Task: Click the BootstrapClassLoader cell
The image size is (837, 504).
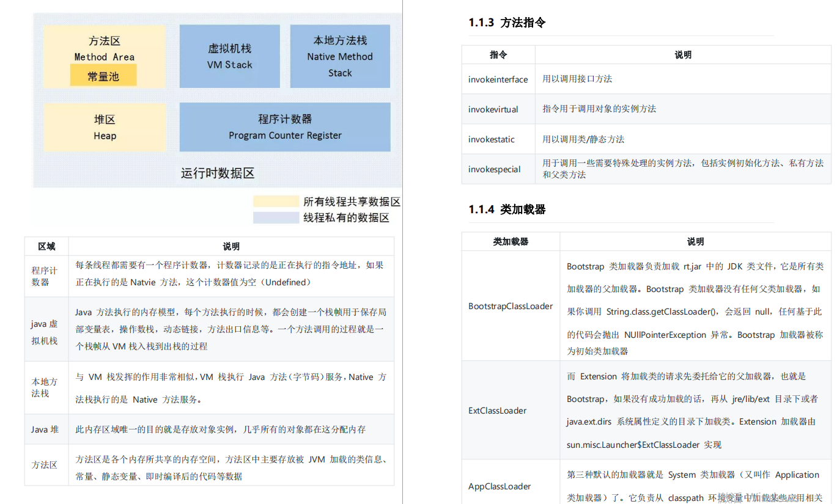Action: (x=511, y=306)
